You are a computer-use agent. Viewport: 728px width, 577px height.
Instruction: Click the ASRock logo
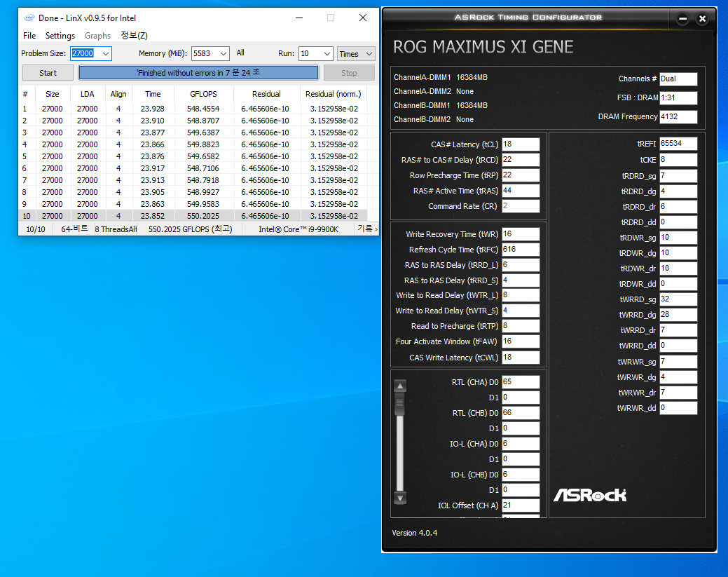[x=590, y=495]
